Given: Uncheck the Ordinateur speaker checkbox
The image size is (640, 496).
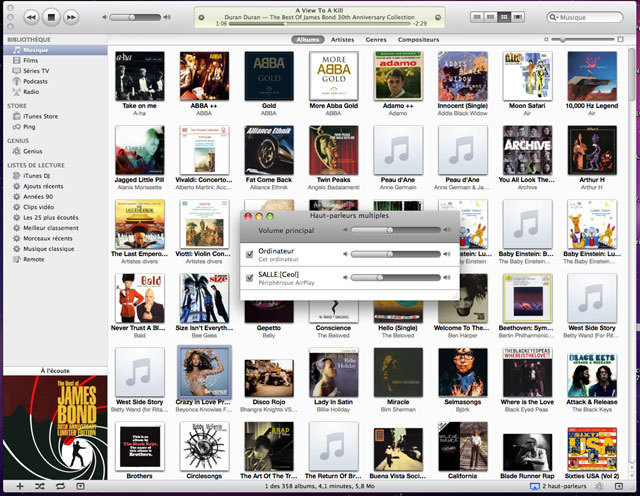Looking at the screenshot, I should click(249, 254).
